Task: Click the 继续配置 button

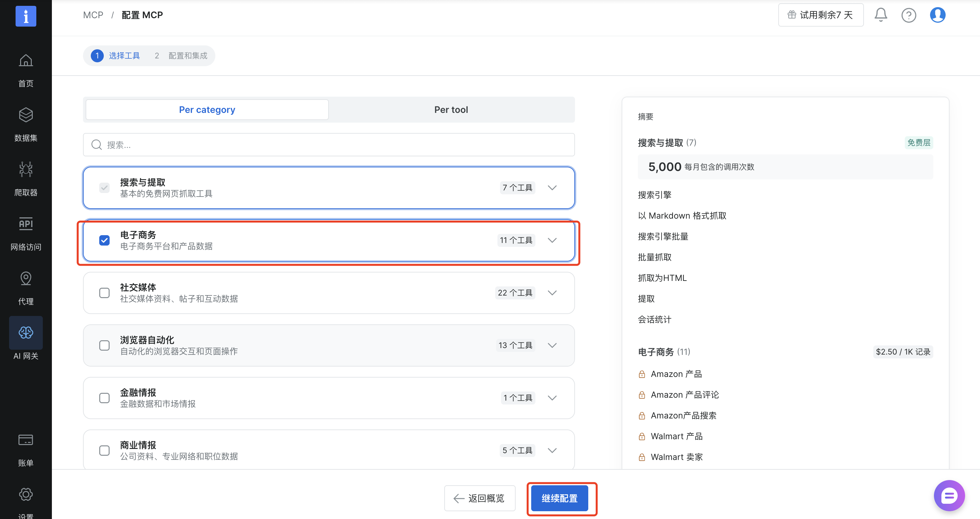Action: 559,498
